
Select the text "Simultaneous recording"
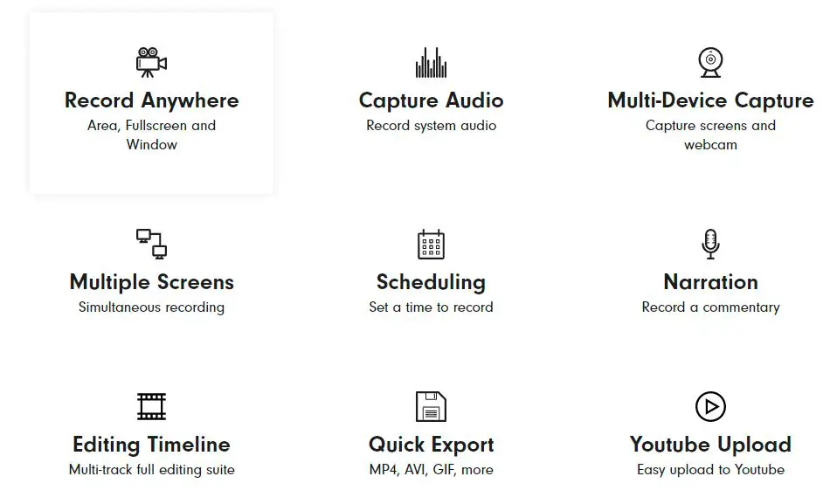[x=151, y=307]
